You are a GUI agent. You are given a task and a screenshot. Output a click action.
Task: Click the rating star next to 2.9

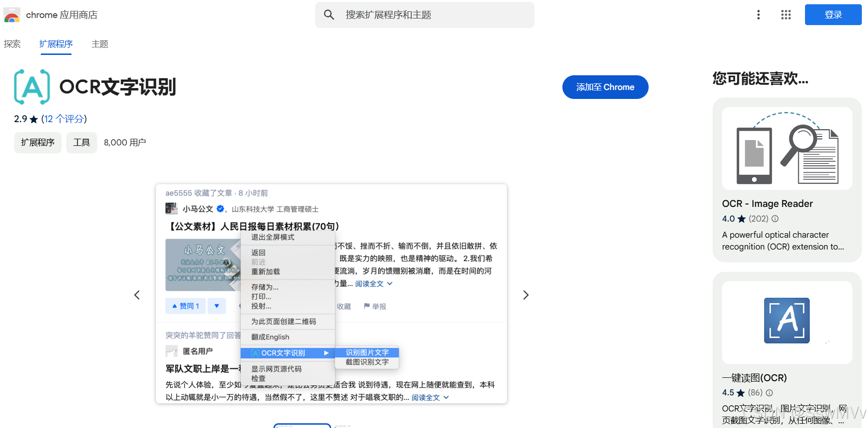click(34, 119)
